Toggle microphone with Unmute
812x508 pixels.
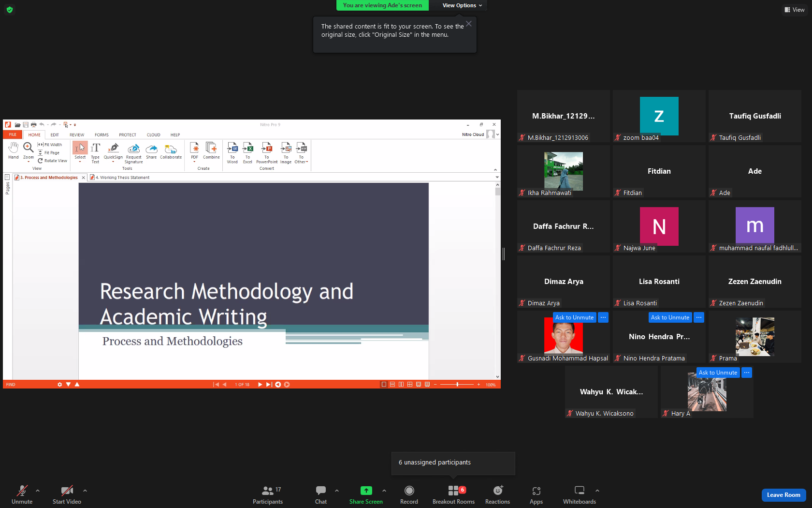coord(22,495)
